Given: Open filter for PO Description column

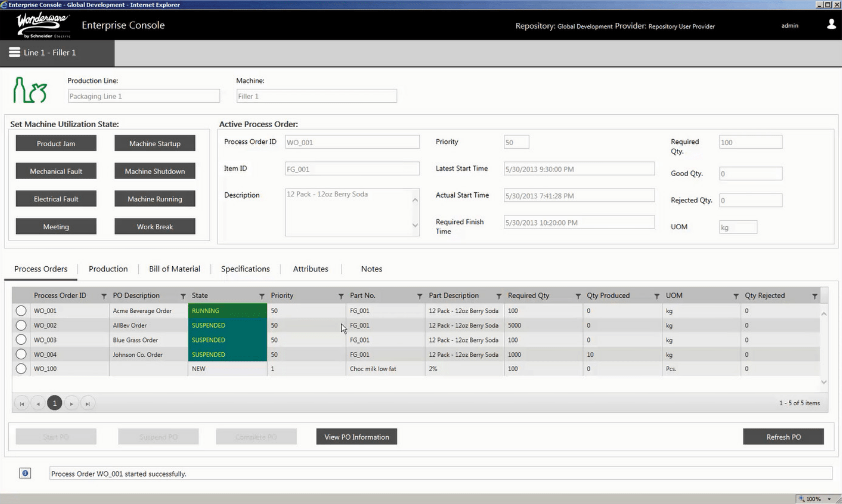Looking at the screenshot, I should [183, 296].
